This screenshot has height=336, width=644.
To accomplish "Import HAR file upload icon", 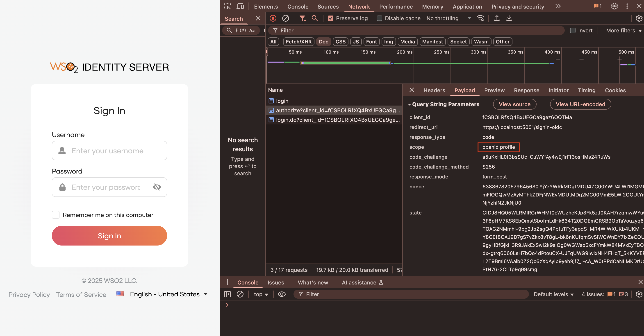I will [x=497, y=18].
